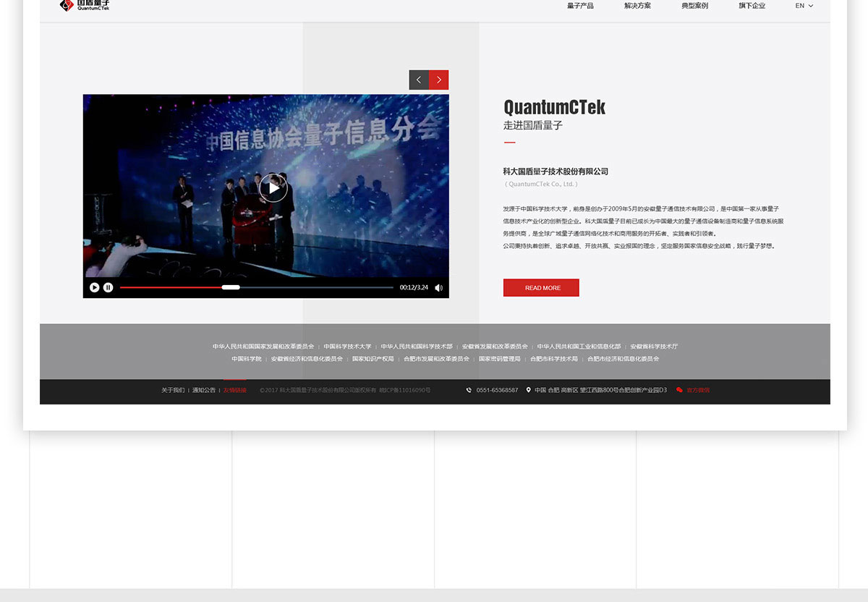Seek using the video progress bar handle

[x=231, y=287]
